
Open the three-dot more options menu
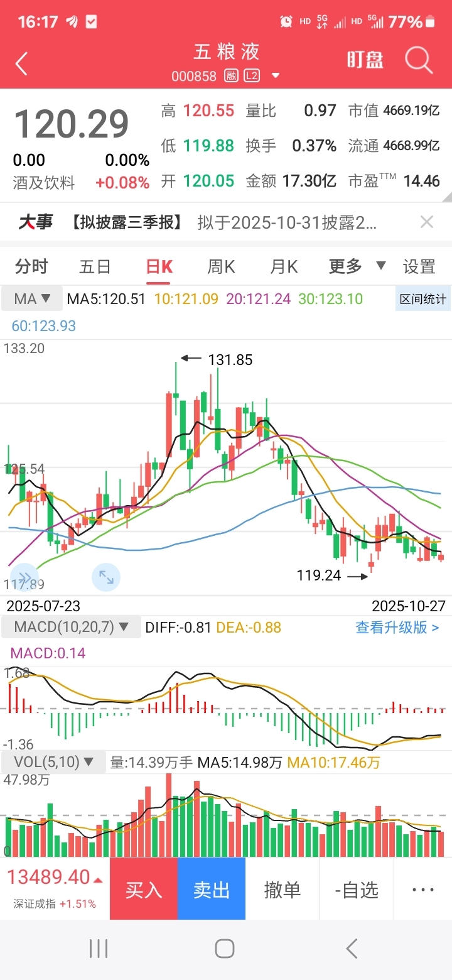click(422, 889)
